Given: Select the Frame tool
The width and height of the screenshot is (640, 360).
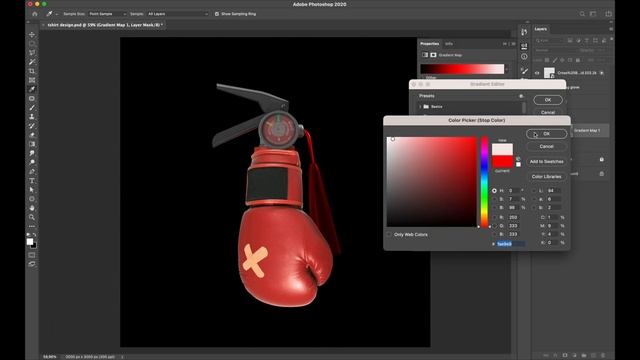Looking at the screenshot, I should [32, 80].
